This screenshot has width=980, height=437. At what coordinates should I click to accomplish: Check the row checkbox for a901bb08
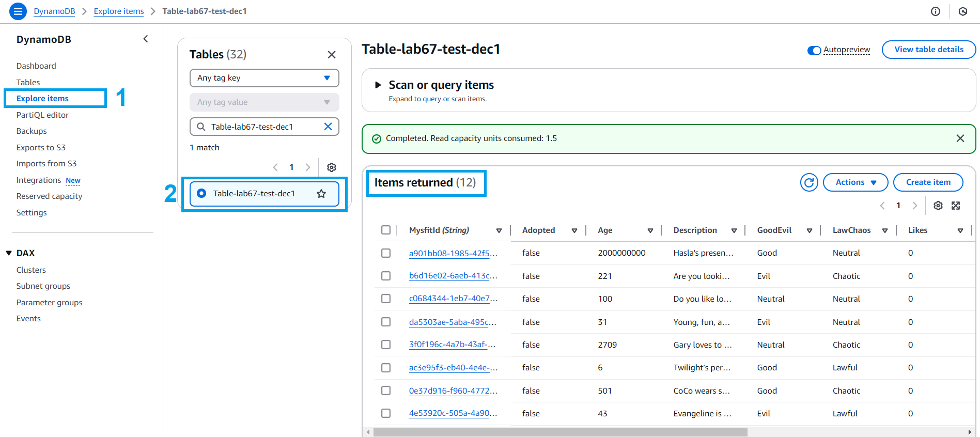tap(386, 253)
